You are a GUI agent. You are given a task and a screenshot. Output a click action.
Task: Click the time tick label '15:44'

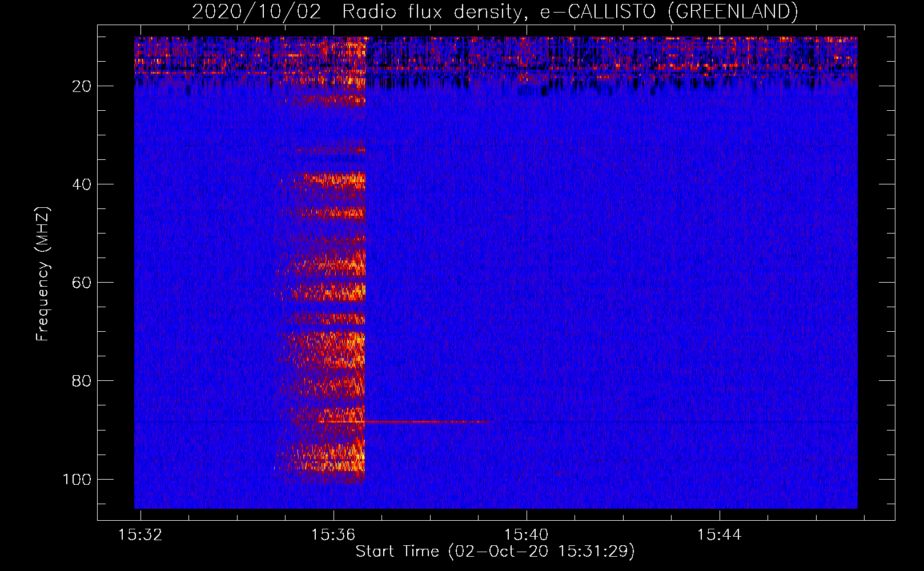tap(719, 534)
